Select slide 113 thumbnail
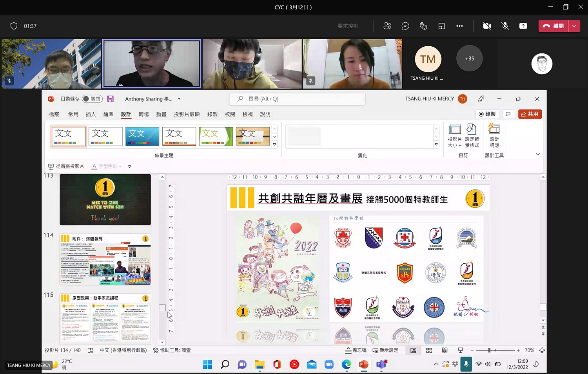Screen dimensions: 588x374 click(105, 199)
